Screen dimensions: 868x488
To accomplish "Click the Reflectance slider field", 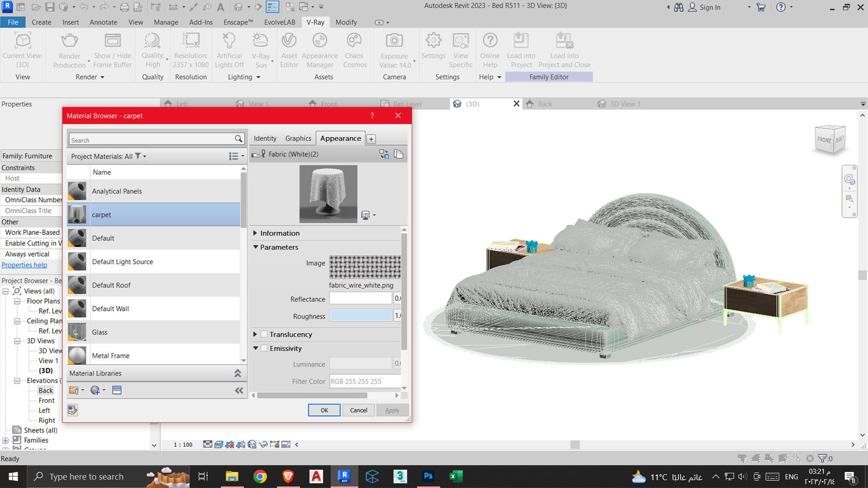I will click(360, 298).
